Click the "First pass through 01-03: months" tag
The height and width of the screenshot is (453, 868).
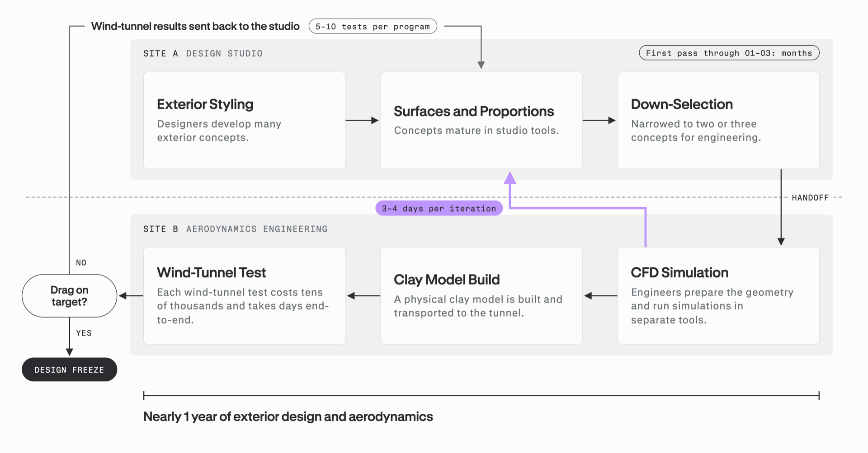click(x=729, y=53)
